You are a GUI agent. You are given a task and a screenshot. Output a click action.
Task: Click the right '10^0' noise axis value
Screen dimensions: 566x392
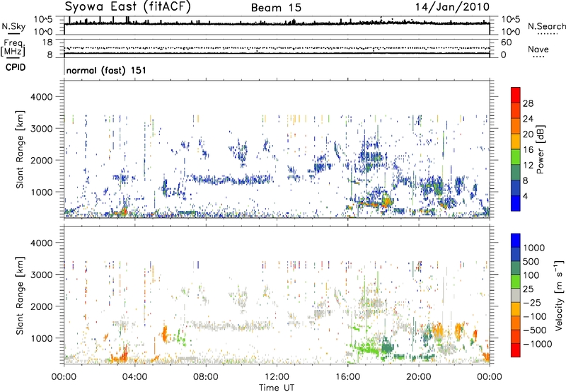coord(511,32)
